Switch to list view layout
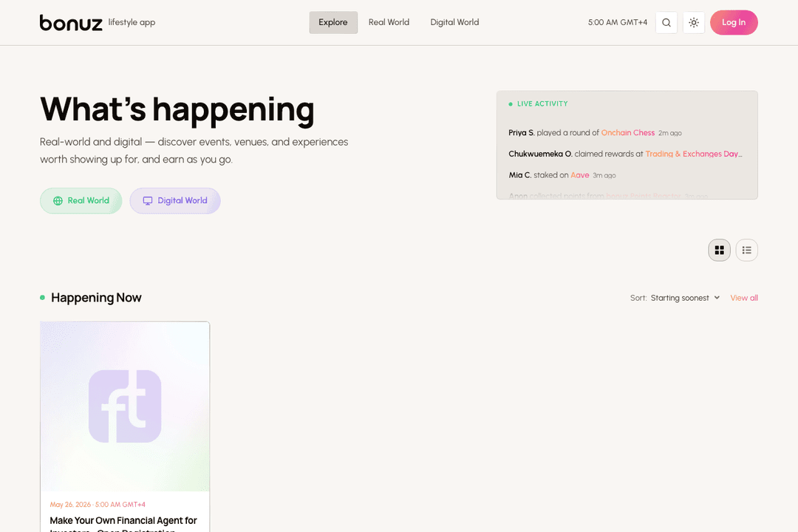798x532 pixels. 746,250
